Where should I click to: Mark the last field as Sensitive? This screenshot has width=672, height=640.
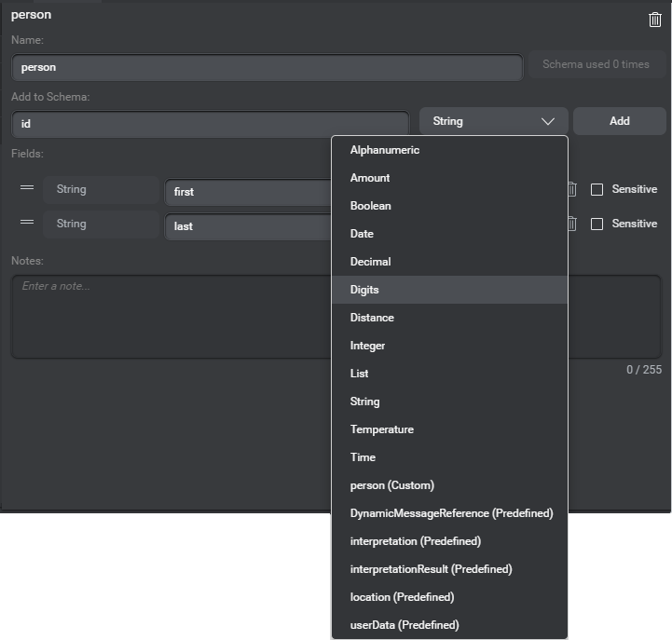coord(597,224)
